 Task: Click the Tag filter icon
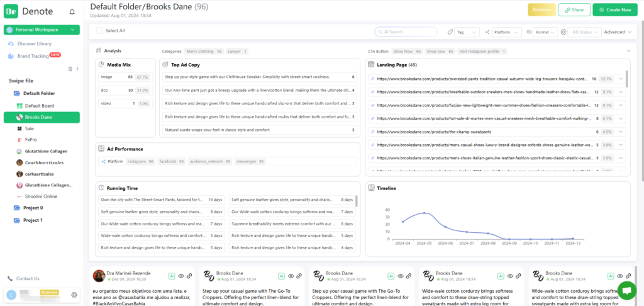point(450,31)
